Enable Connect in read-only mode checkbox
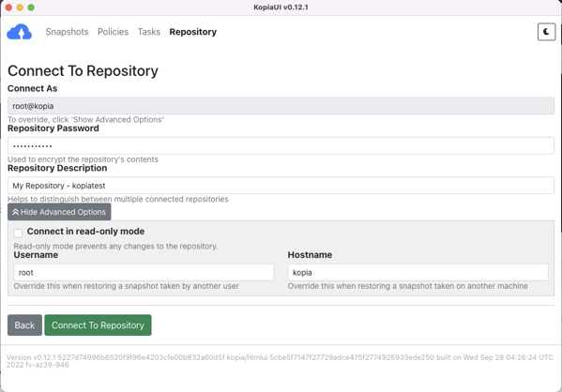 tap(18, 233)
